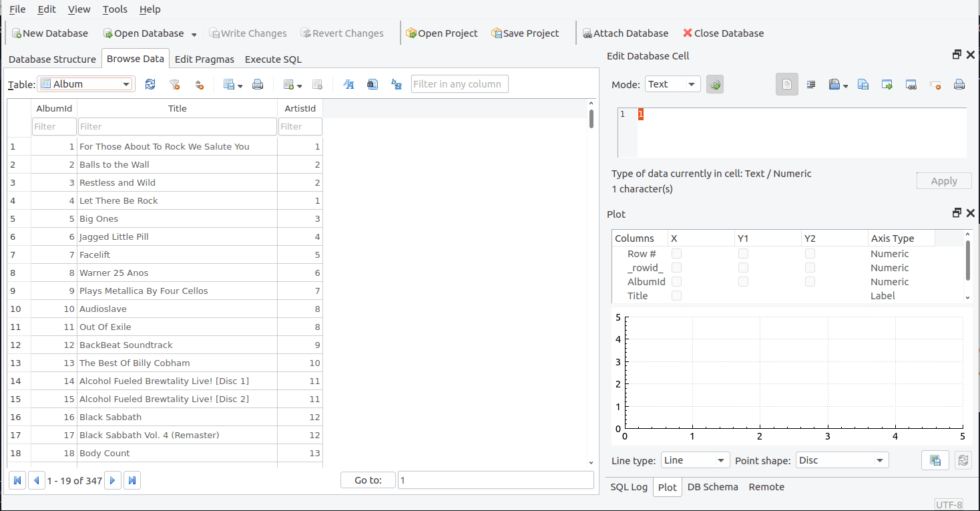
Task: Check Y2 box for _rowid_
Action: click(x=810, y=268)
